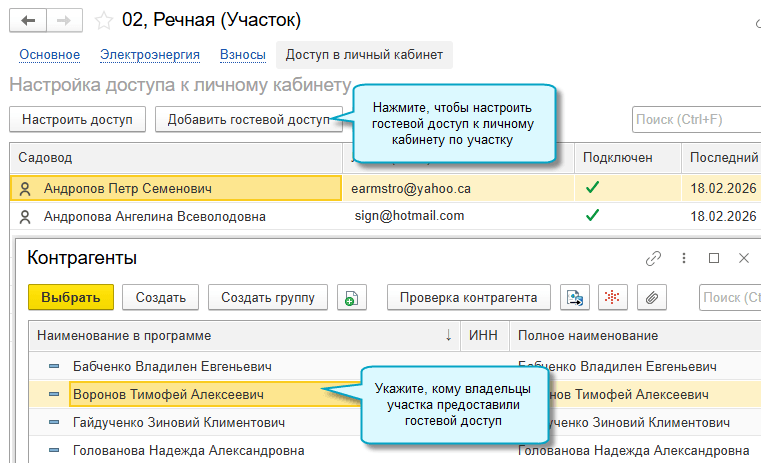Click the export list icon in Контрагенты

click(x=574, y=297)
